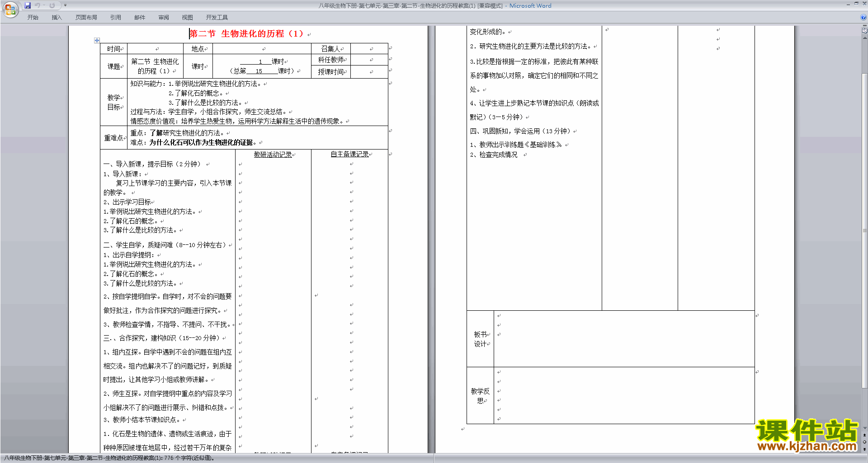Click the line 三.、合作探究，建构知识

(x=162, y=338)
